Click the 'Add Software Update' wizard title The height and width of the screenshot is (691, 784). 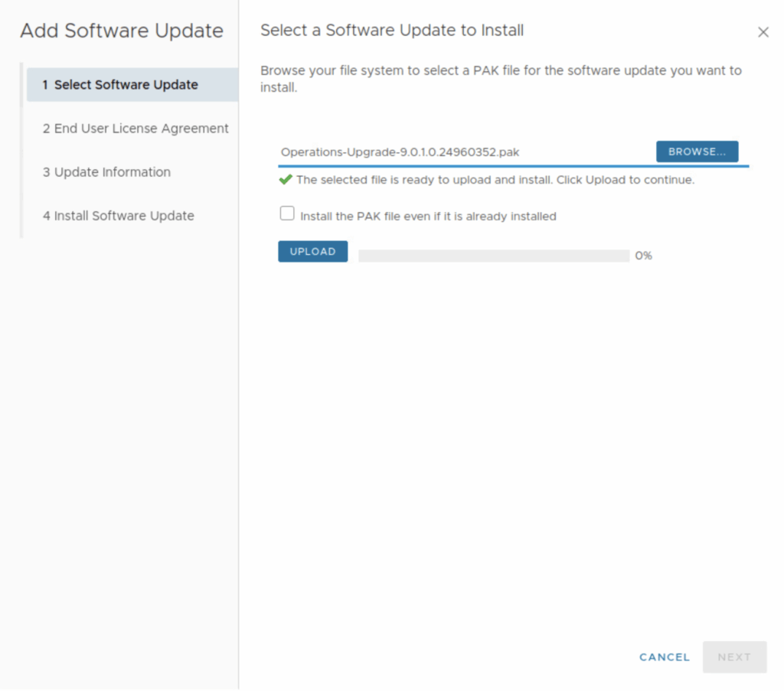(122, 31)
